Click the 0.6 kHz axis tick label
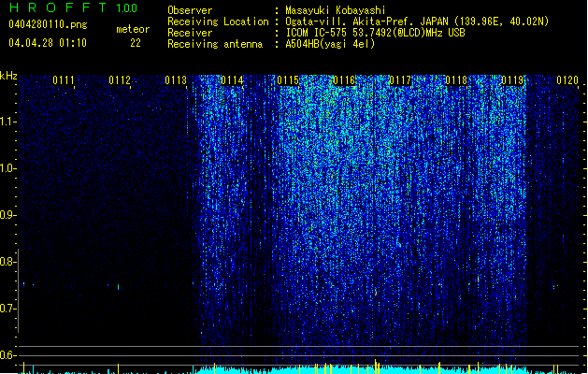 click(x=8, y=355)
